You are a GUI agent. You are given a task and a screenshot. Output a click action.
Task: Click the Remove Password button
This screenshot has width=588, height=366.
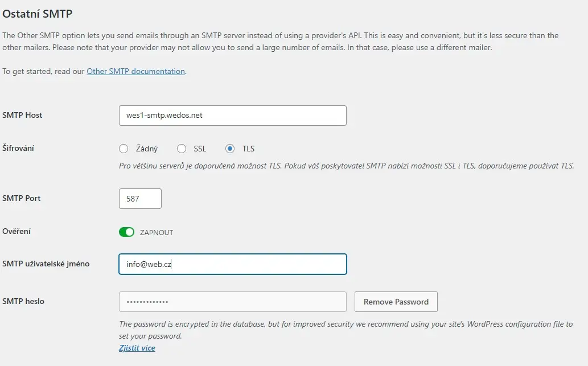point(396,302)
